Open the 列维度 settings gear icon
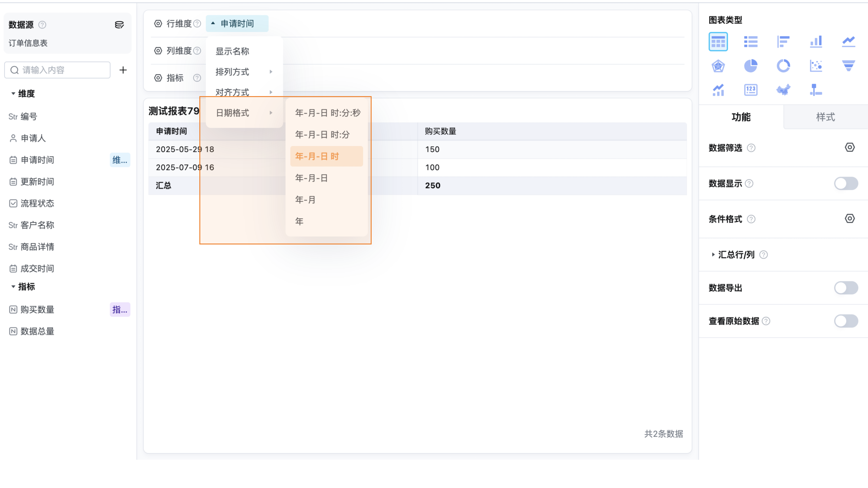 (158, 51)
